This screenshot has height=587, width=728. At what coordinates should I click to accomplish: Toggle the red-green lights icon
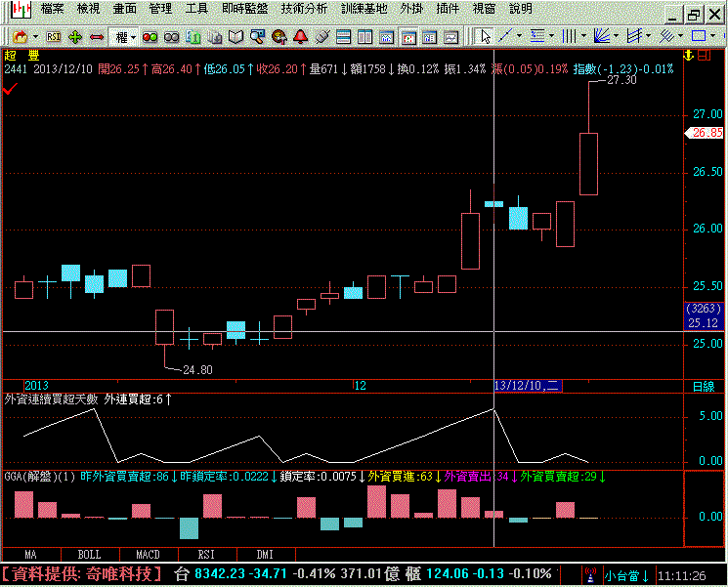point(150,37)
